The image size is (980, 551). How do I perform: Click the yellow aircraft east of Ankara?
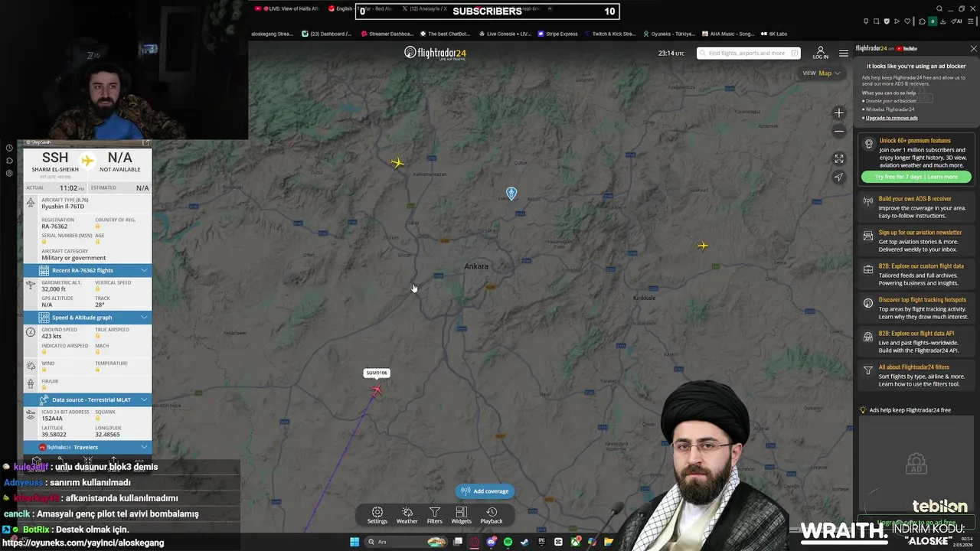(x=703, y=246)
